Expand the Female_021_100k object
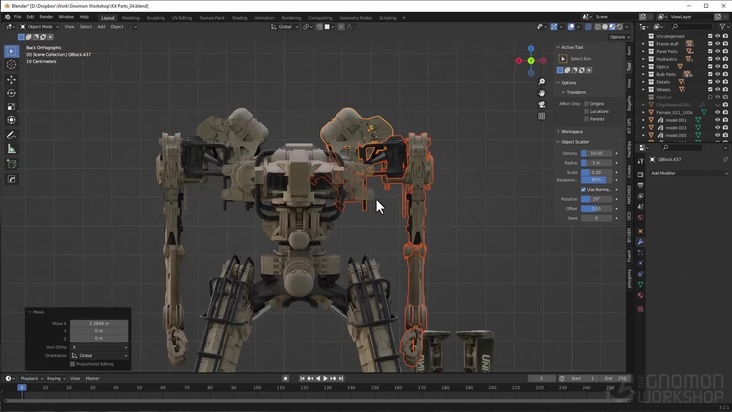732x412 pixels. [x=643, y=112]
